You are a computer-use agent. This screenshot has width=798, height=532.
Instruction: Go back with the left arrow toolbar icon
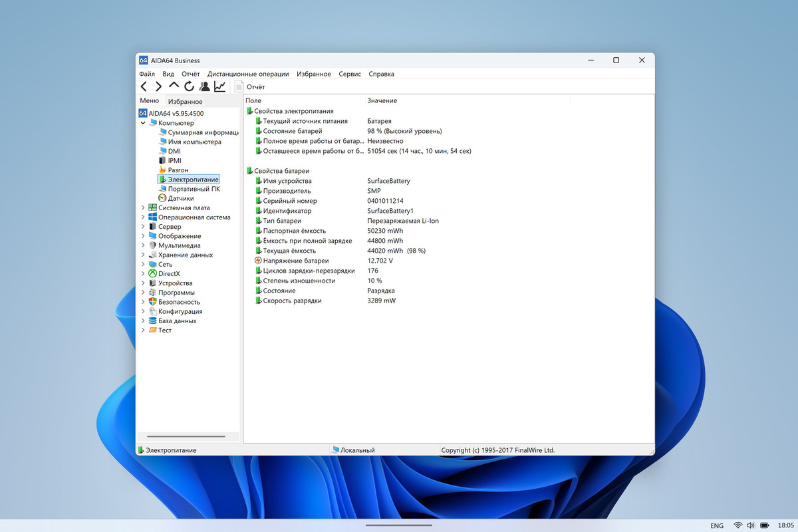click(x=144, y=86)
